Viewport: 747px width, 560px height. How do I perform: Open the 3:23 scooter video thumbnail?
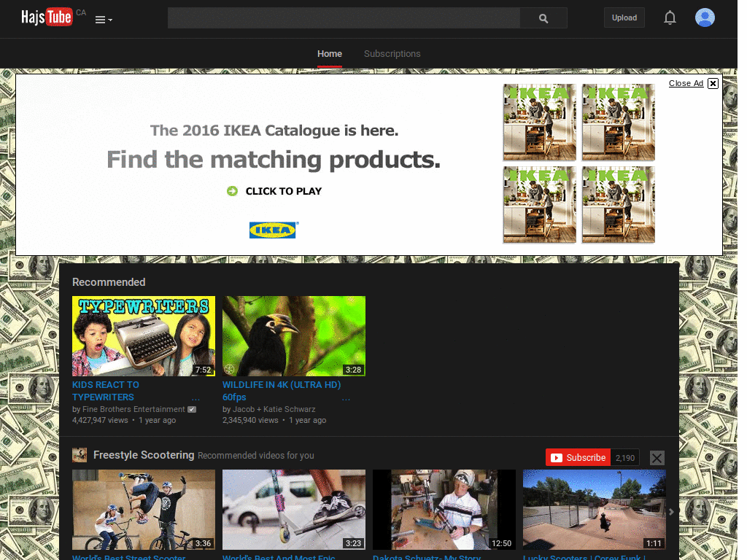[x=294, y=510]
